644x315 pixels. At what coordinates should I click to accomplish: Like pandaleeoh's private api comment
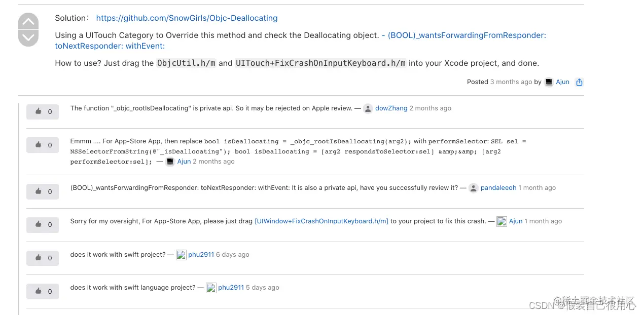tap(43, 191)
